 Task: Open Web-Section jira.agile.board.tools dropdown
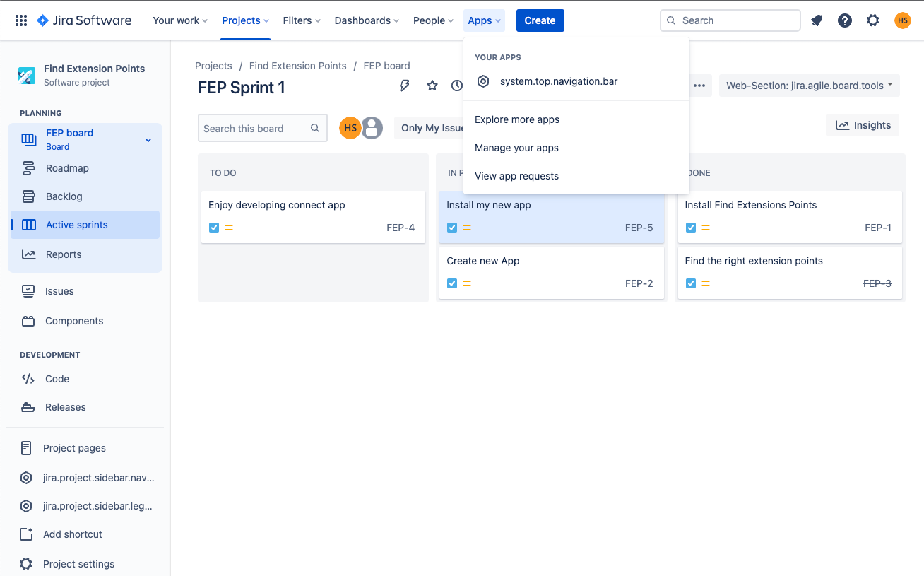click(810, 86)
